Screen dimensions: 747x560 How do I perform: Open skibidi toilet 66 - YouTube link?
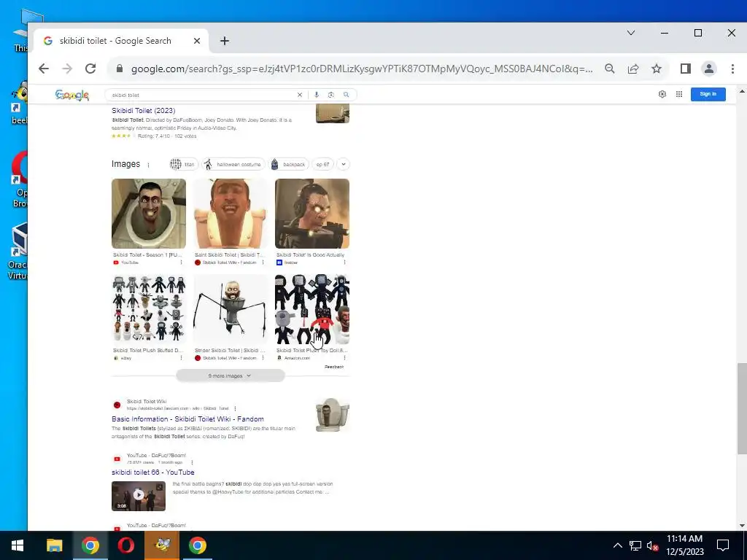pyautogui.click(x=153, y=472)
